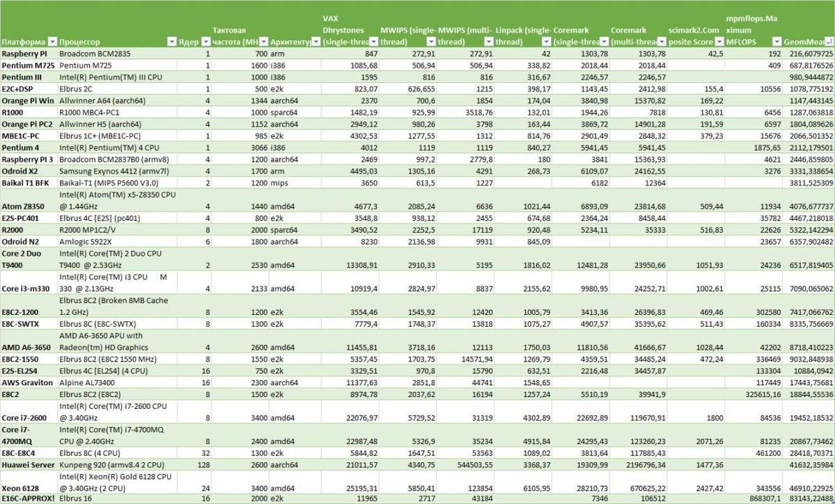Select the Pentium M725 platform cell
This screenshot has width=835, height=504.
[x=29, y=65]
